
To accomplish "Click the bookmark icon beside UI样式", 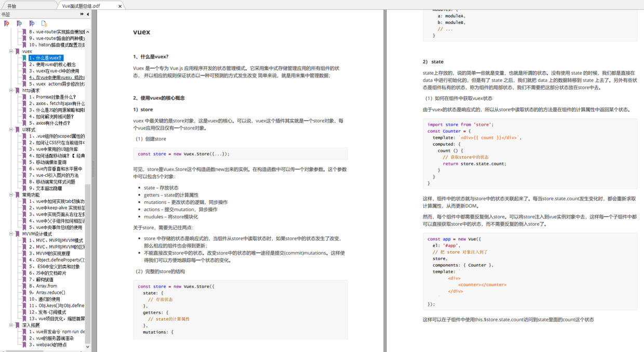I will (x=18, y=129).
